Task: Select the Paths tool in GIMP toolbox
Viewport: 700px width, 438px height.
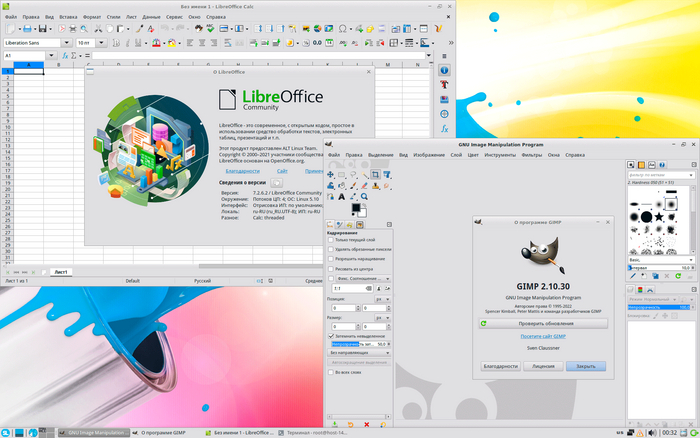Action: pos(330,196)
